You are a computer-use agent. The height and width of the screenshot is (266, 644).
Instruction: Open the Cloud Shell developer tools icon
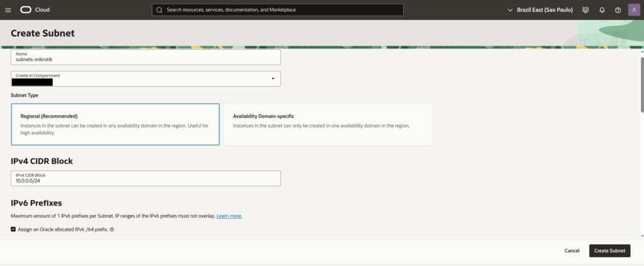coord(586,10)
